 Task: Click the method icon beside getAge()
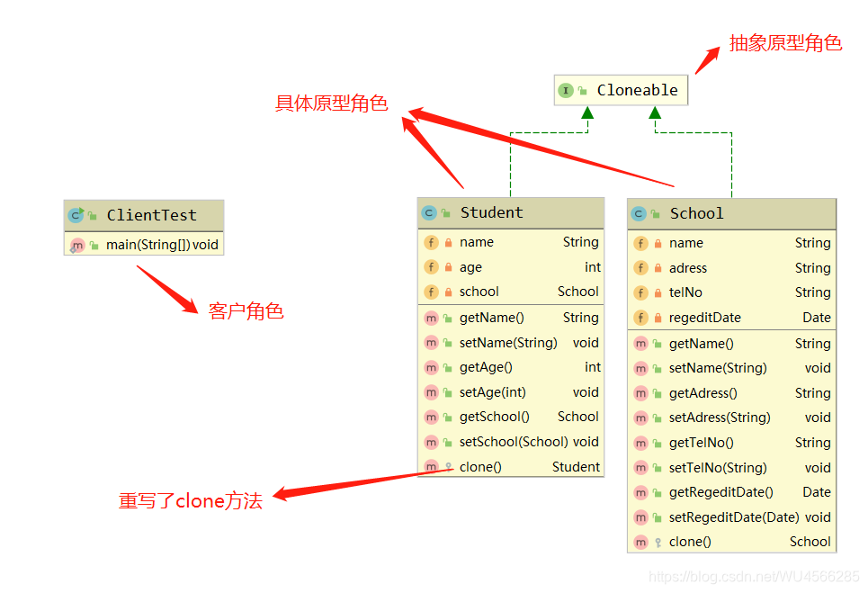[x=431, y=368]
